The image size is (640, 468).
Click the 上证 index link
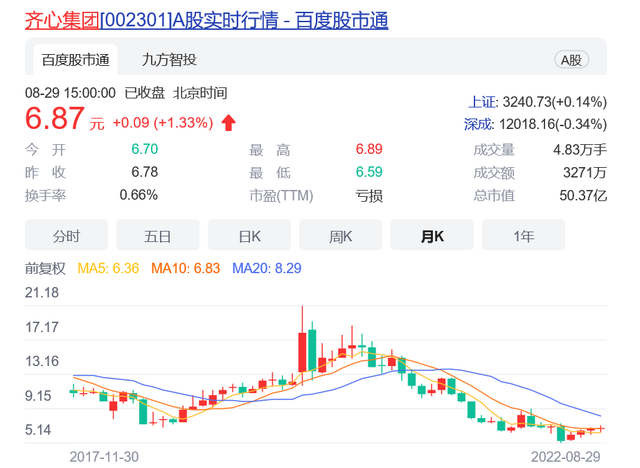click(x=482, y=102)
